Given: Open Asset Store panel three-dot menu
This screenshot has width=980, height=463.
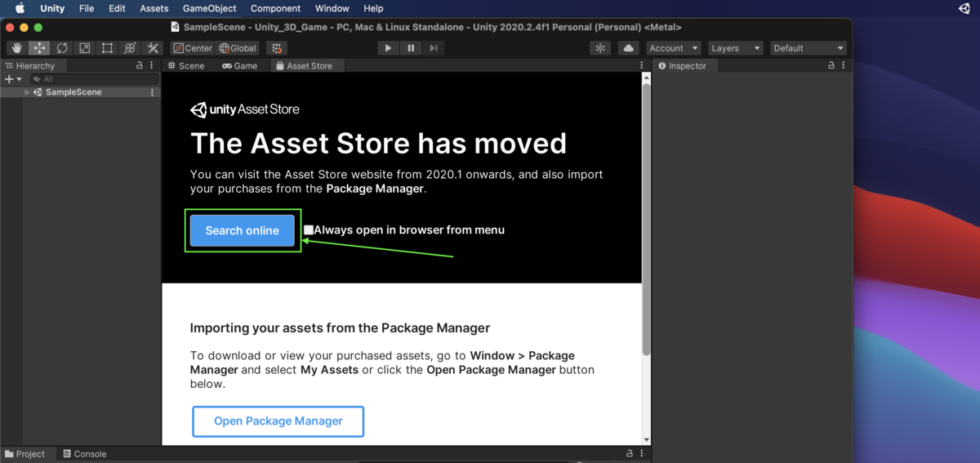Looking at the screenshot, I should point(641,65).
